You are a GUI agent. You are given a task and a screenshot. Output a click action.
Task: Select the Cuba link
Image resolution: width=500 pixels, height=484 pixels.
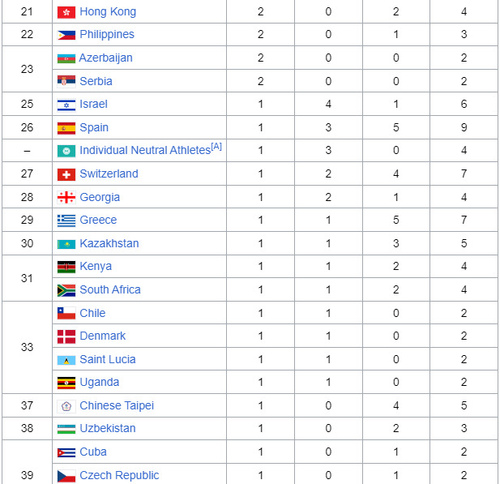93,452
